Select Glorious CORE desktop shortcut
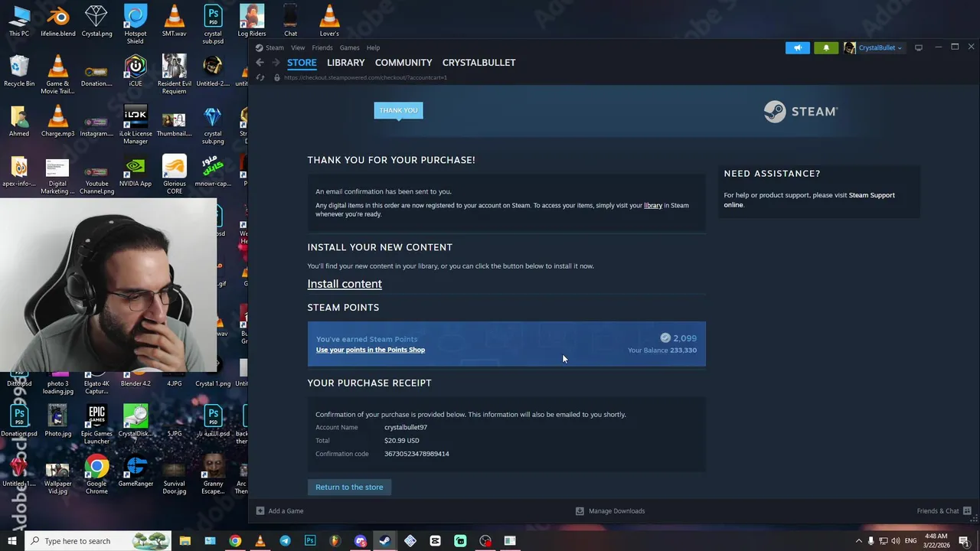980x551 pixels. [175, 175]
